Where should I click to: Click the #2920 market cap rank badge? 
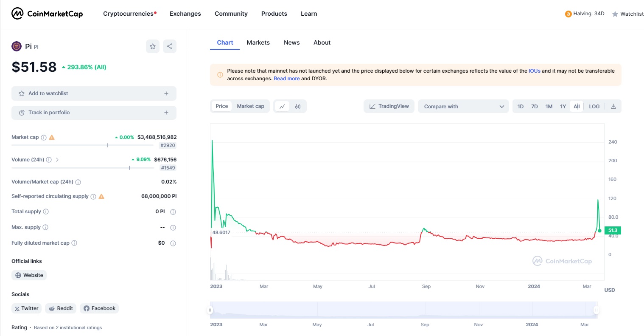pyautogui.click(x=168, y=145)
